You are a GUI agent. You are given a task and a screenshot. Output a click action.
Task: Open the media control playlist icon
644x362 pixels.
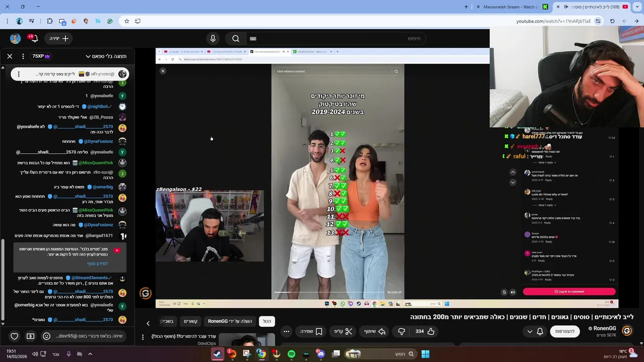(x=32, y=21)
